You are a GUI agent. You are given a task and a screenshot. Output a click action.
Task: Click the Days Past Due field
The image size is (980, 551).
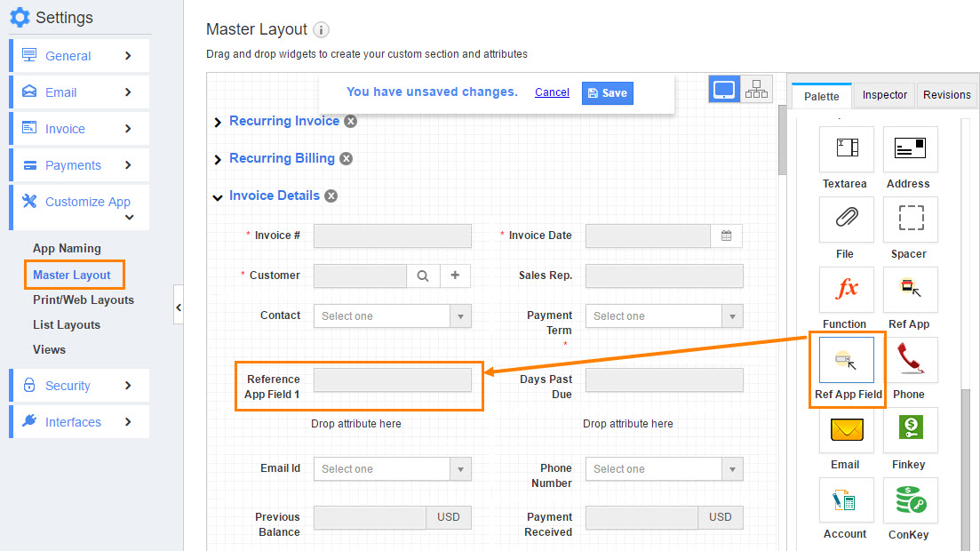tap(665, 379)
